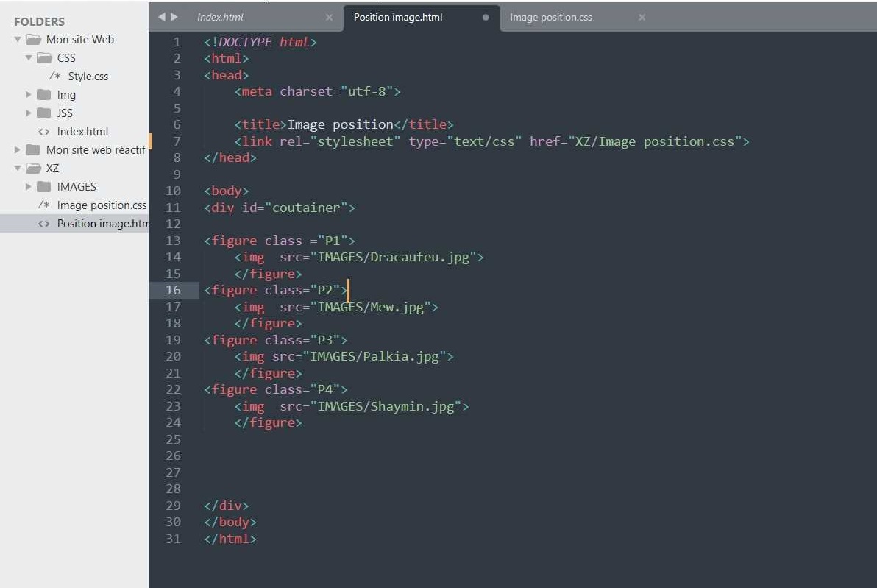Click line number 1 in the gutter
The image size is (877, 588).
(x=177, y=42)
